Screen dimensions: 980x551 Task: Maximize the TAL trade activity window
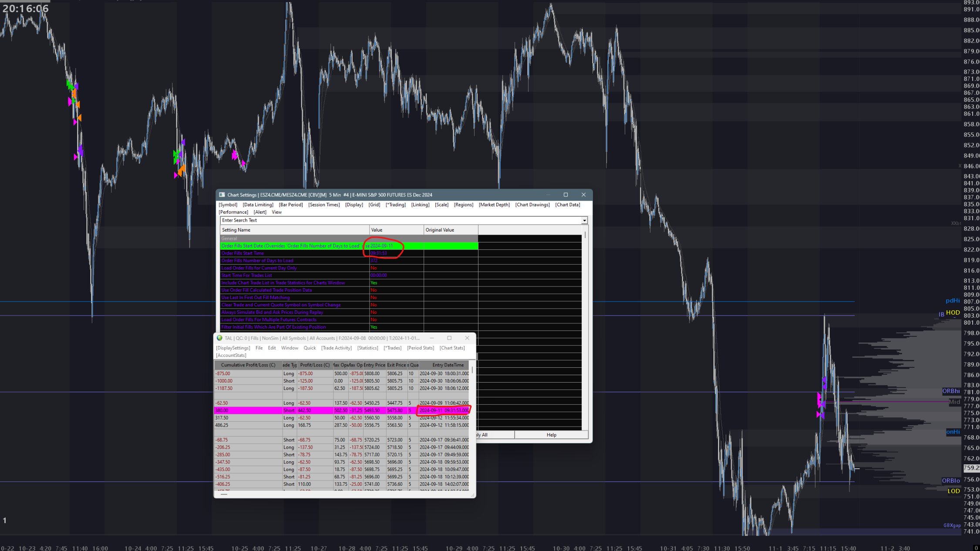pos(449,338)
